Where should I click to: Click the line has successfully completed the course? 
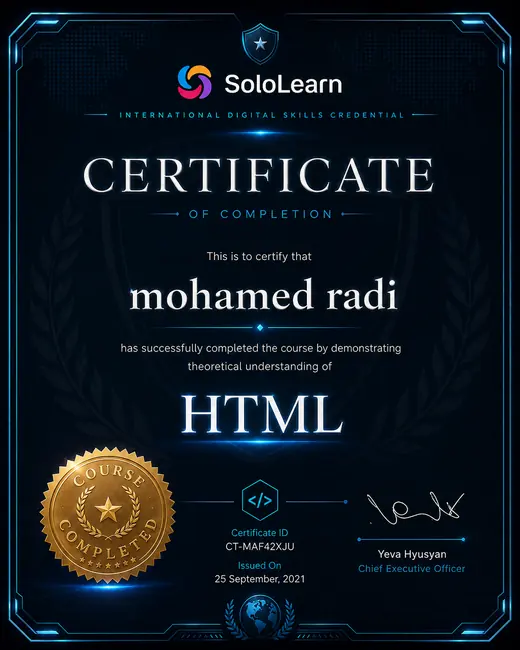click(261, 348)
